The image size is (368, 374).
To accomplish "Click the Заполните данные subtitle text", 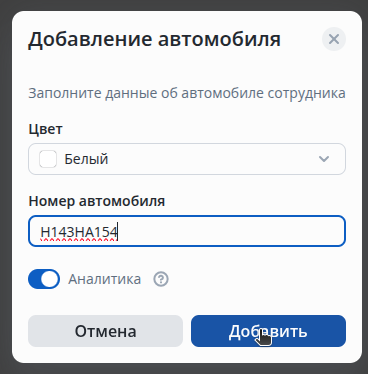I will (187, 93).
